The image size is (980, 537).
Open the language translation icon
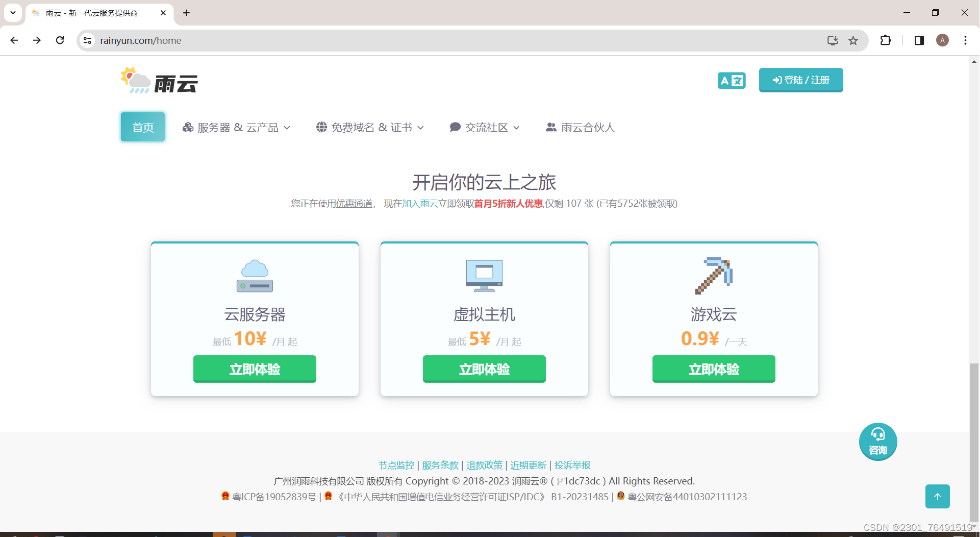tap(732, 80)
